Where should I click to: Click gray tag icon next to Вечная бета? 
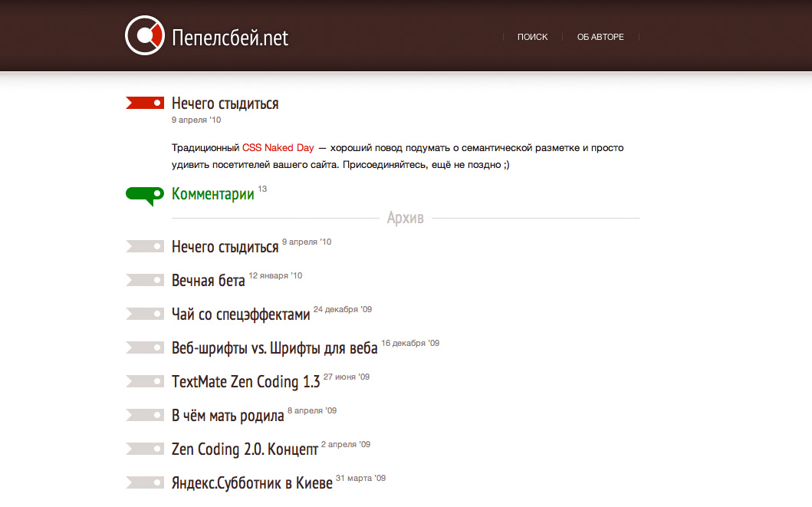point(145,280)
